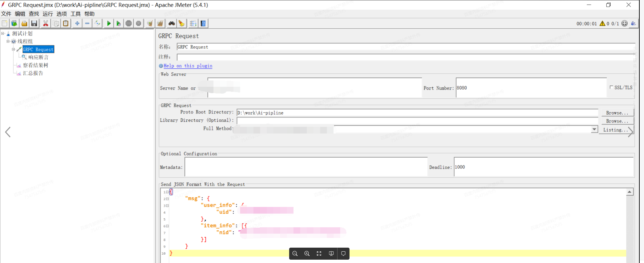
Task: Click the fullscreen icon in viewer overlay
Action: coord(319,254)
